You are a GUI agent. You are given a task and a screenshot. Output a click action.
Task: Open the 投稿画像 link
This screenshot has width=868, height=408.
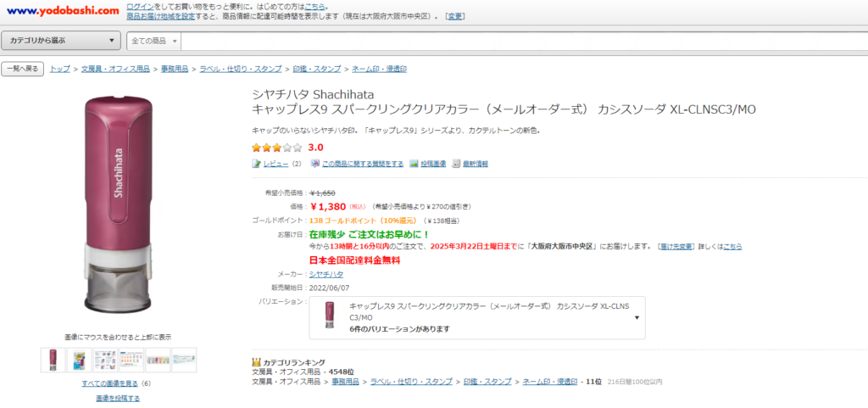point(433,164)
